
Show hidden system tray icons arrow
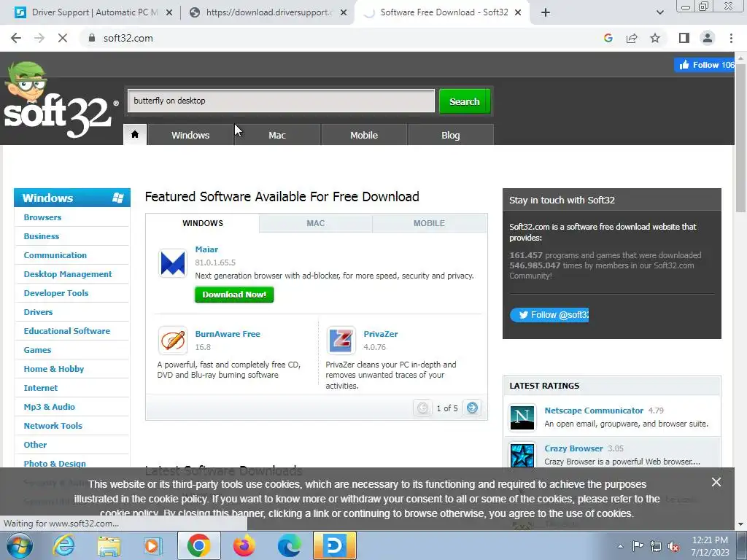point(620,546)
